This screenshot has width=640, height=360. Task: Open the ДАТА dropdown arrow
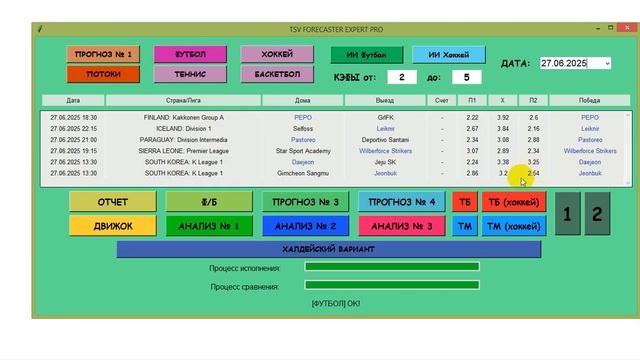(x=607, y=63)
